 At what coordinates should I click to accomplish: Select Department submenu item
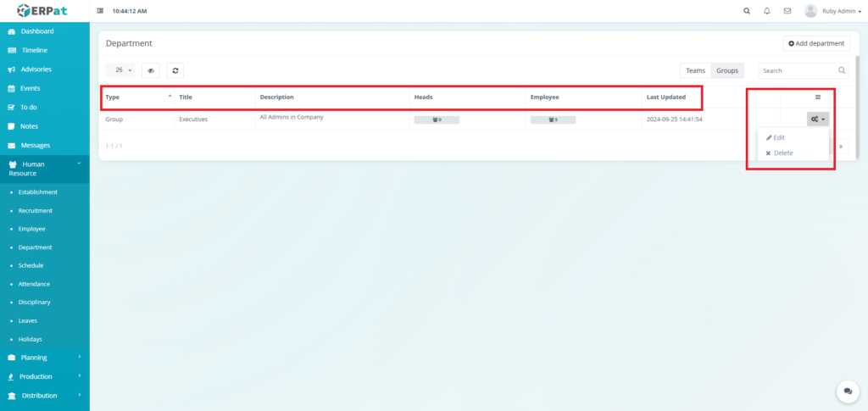tap(35, 247)
